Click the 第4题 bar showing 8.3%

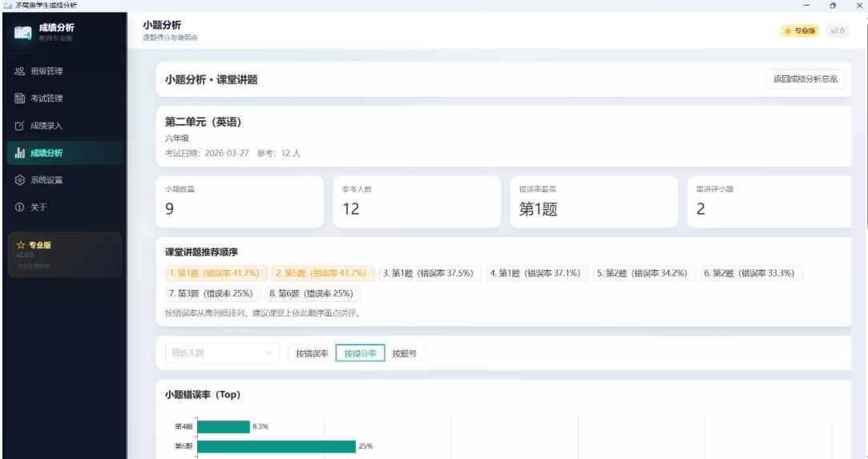click(224, 427)
